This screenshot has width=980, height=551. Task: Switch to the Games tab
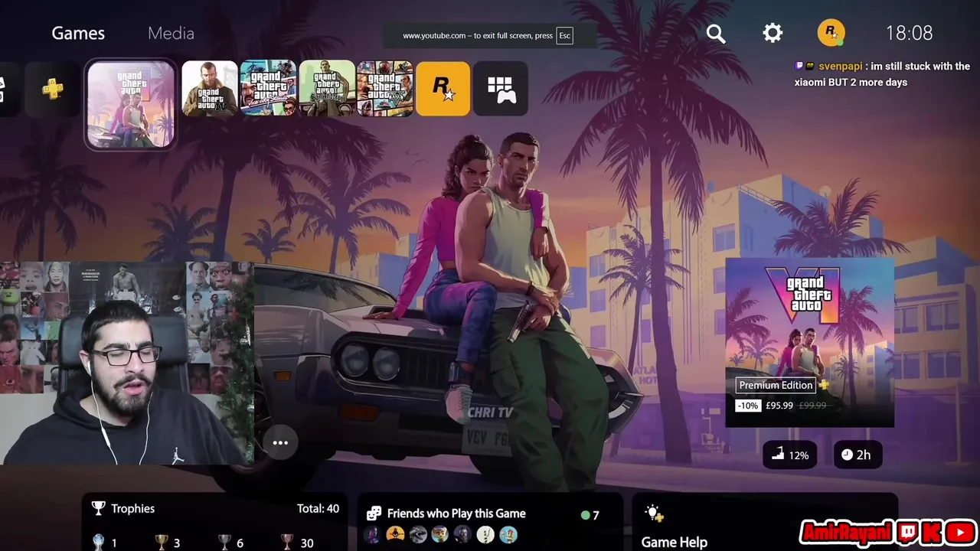(78, 33)
